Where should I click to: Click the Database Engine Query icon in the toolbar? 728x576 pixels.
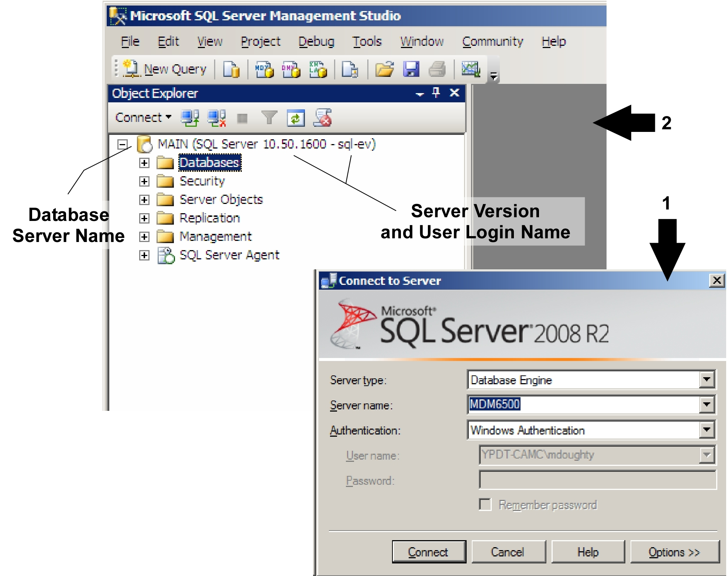click(x=231, y=69)
